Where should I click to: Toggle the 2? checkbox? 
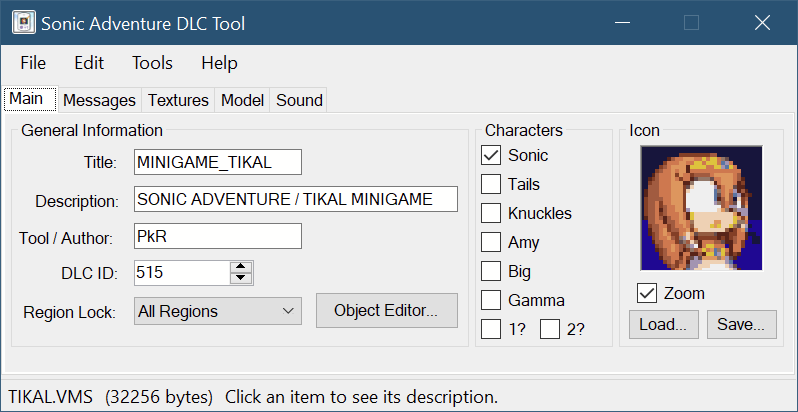[550, 329]
